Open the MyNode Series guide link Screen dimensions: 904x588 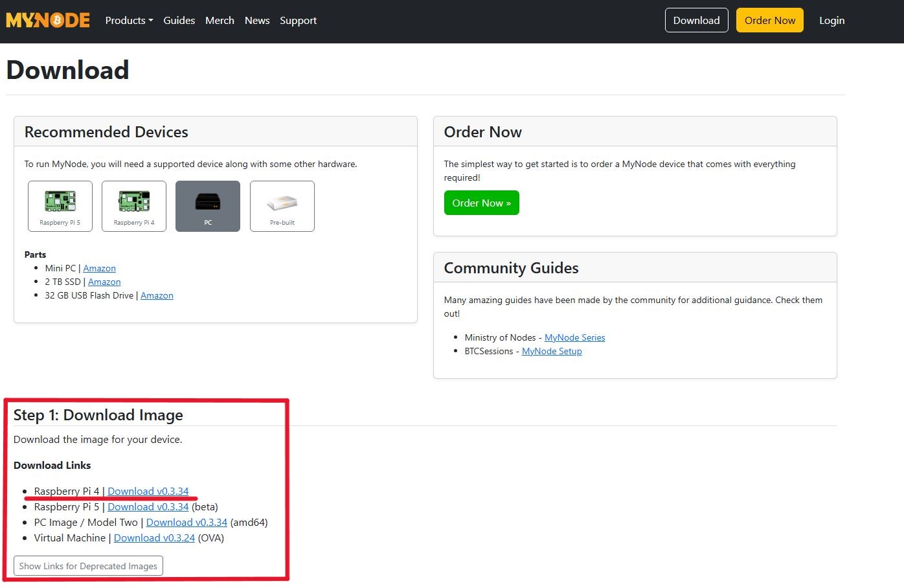click(574, 337)
